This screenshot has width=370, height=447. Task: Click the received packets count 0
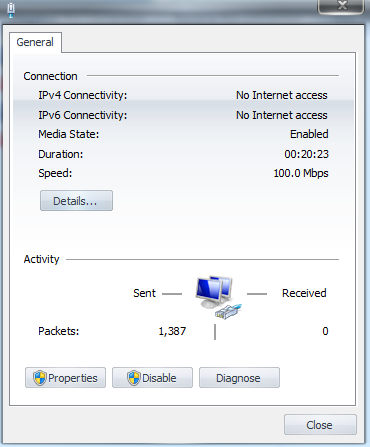325,331
